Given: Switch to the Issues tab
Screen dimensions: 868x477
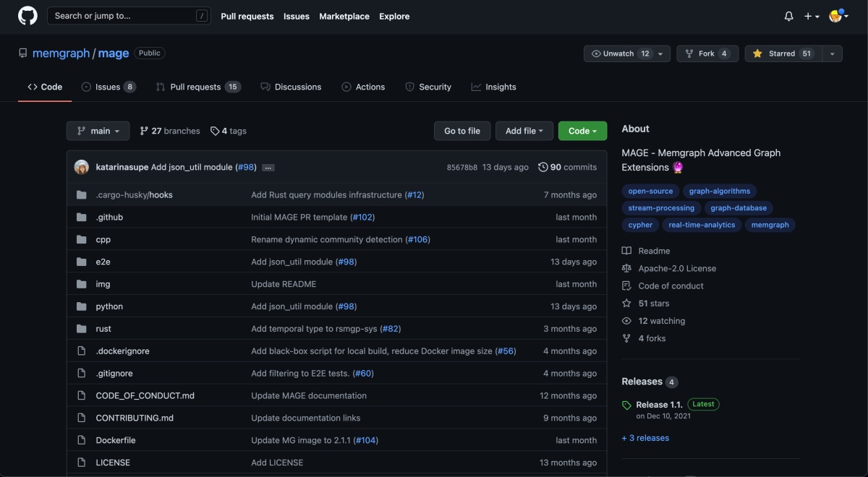Looking at the screenshot, I should 109,87.
